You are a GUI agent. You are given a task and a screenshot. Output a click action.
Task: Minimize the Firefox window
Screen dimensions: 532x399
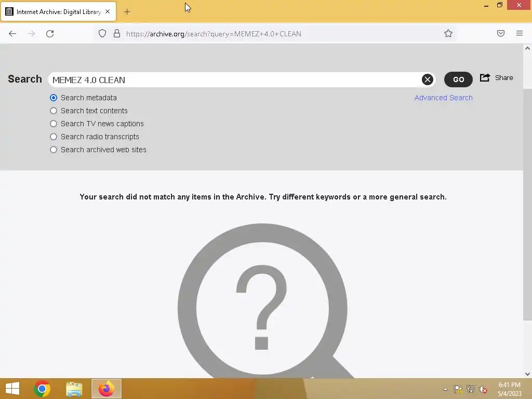click(486, 5)
